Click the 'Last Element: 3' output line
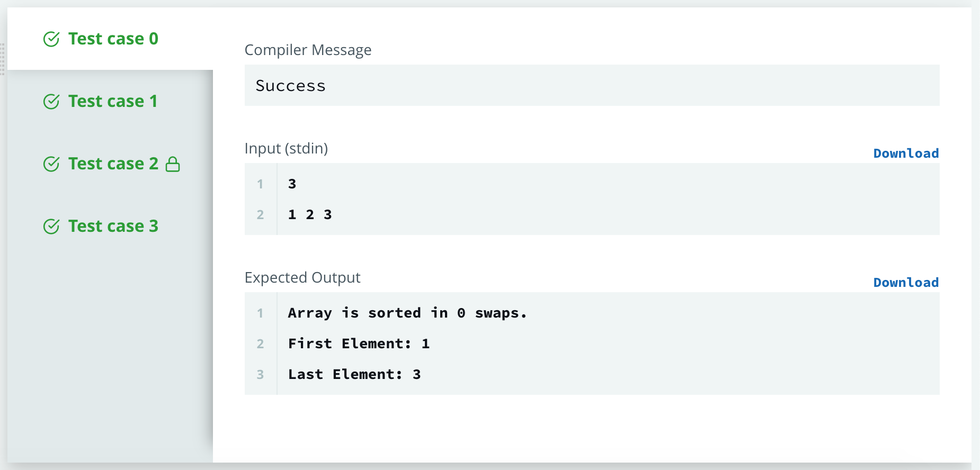 pyautogui.click(x=592, y=374)
